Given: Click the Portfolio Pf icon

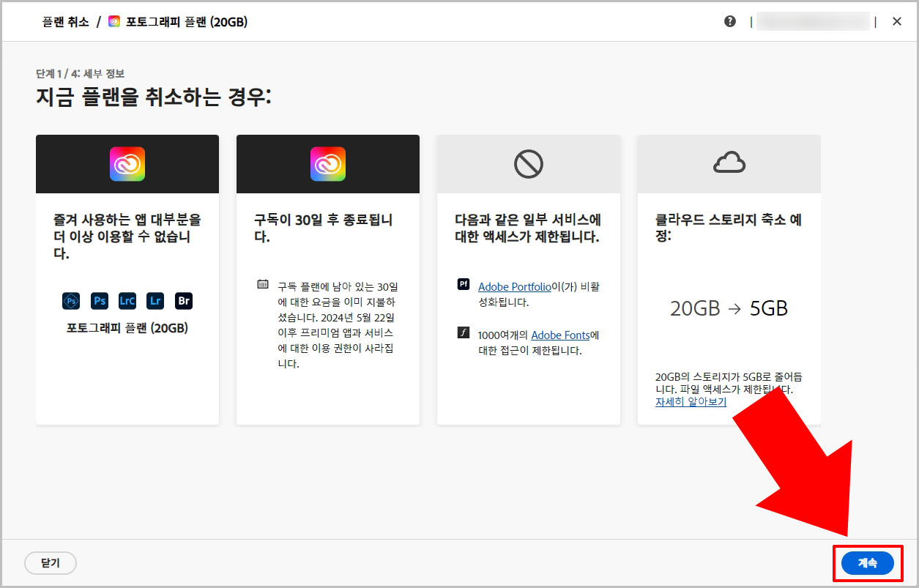Looking at the screenshot, I should pyautogui.click(x=464, y=284).
